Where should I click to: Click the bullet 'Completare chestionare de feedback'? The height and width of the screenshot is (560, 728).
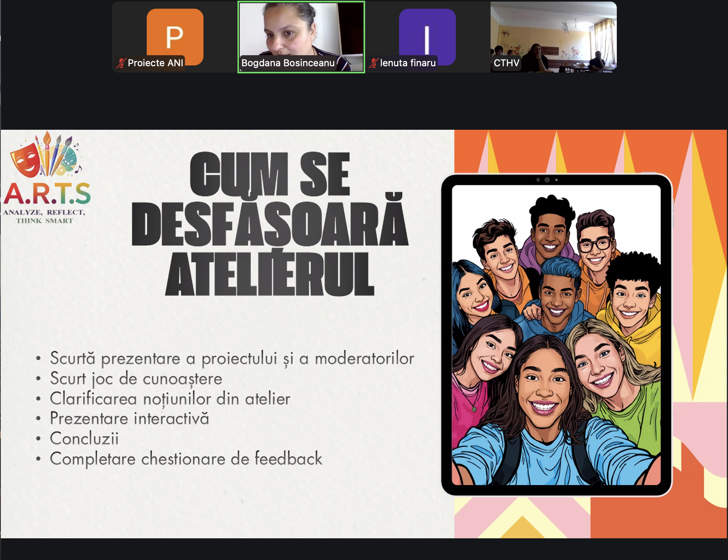pos(186,459)
